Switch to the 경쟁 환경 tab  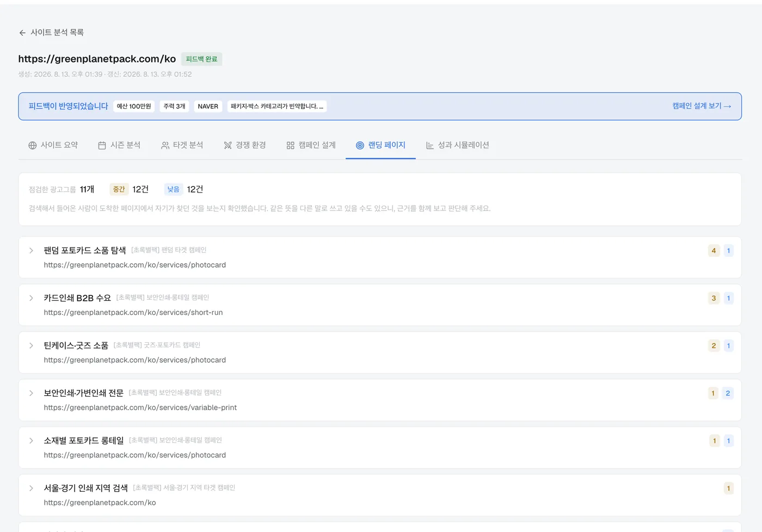tap(245, 145)
